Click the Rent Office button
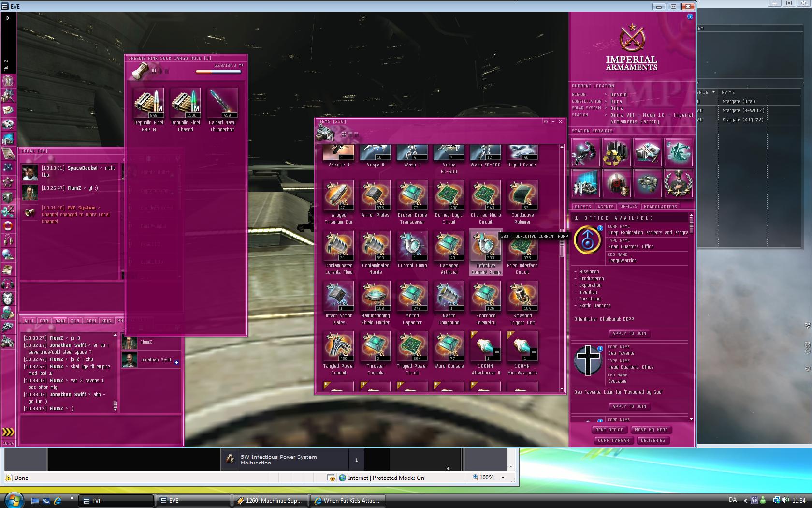Image resolution: width=812 pixels, height=508 pixels. click(x=609, y=430)
